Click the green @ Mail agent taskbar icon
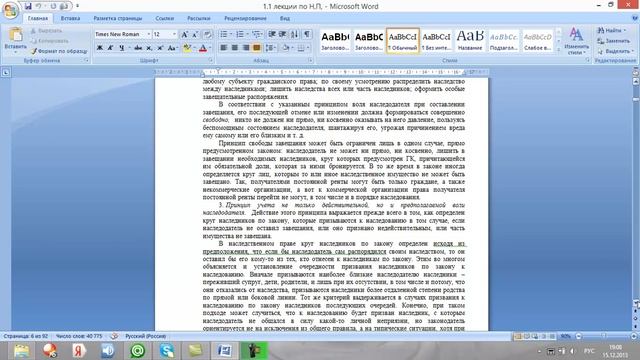 (x=138, y=351)
